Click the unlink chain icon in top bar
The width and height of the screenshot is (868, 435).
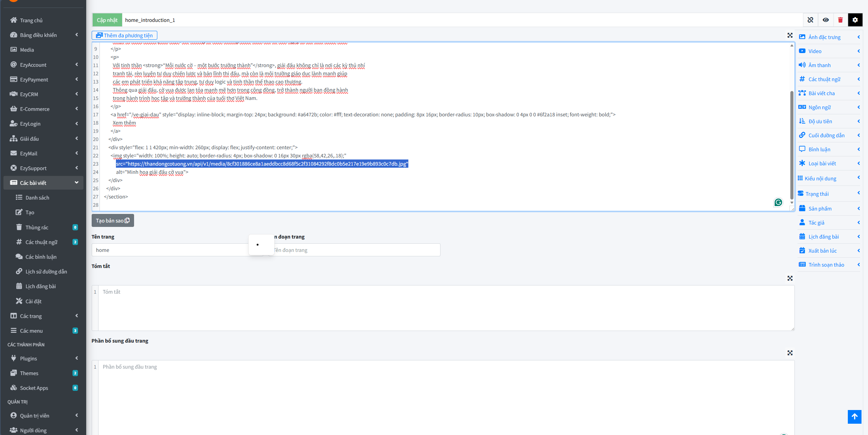coord(810,20)
